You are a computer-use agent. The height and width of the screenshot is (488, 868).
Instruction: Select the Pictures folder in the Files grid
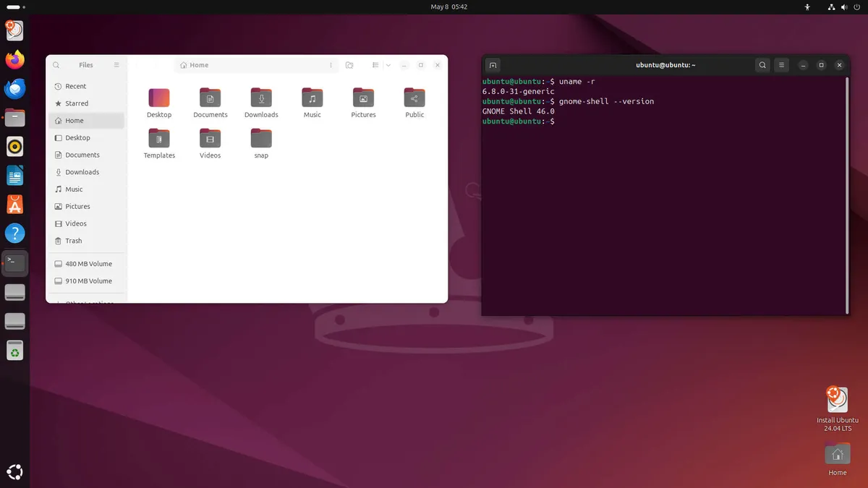click(x=364, y=103)
